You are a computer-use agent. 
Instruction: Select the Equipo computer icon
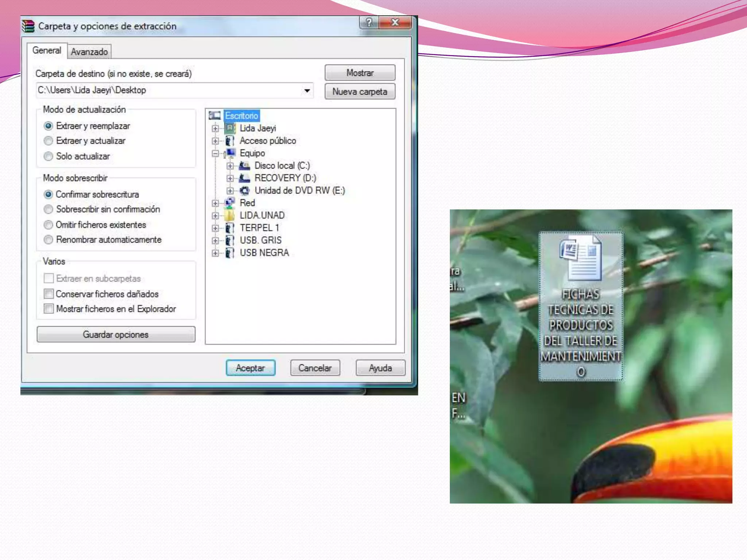231,153
